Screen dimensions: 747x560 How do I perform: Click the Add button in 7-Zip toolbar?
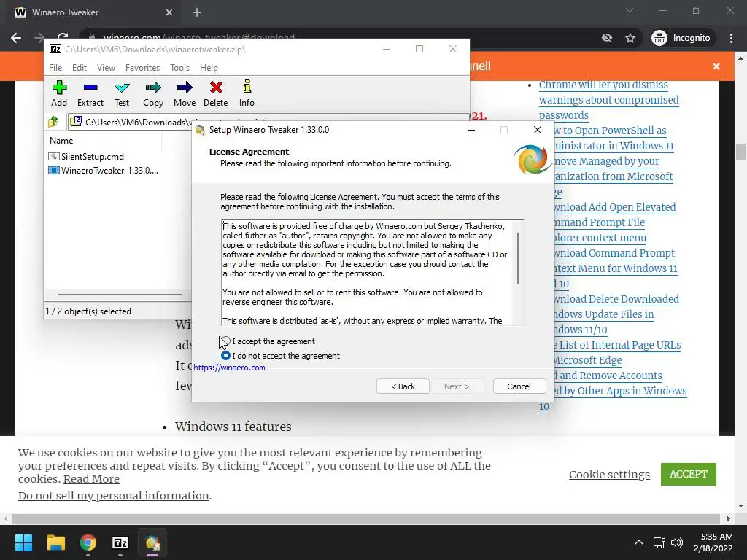coord(59,93)
